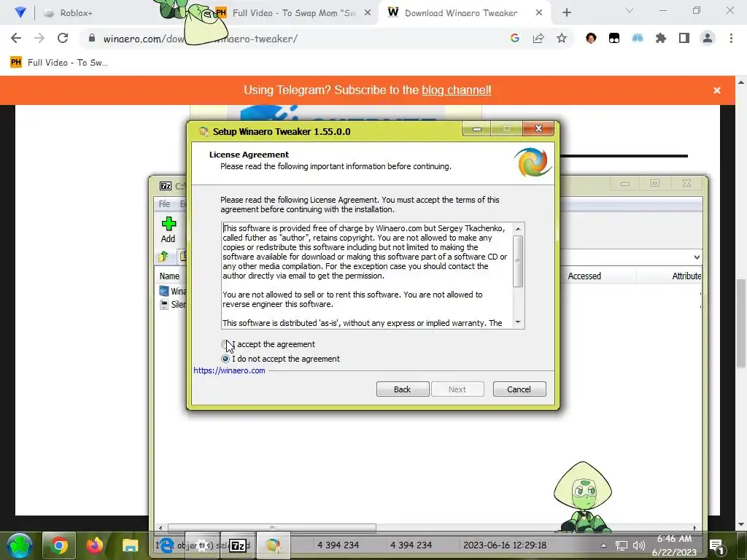Click the 7-Zip horizontal scrollbar thumb
747x560 pixels.
tap(272, 528)
